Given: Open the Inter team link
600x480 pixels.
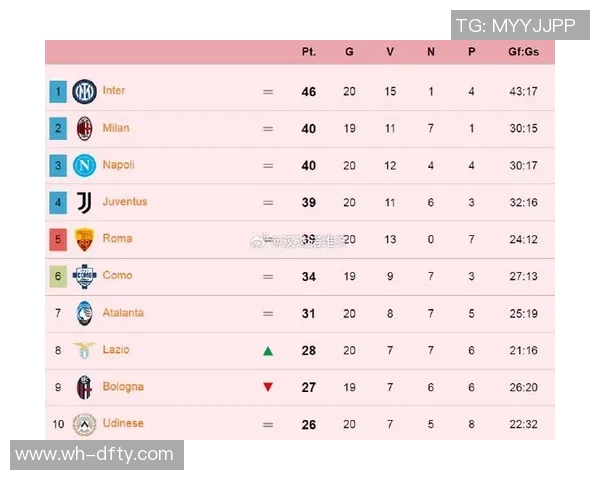Looking at the screenshot, I should pyautogui.click(x=114, y=91).
